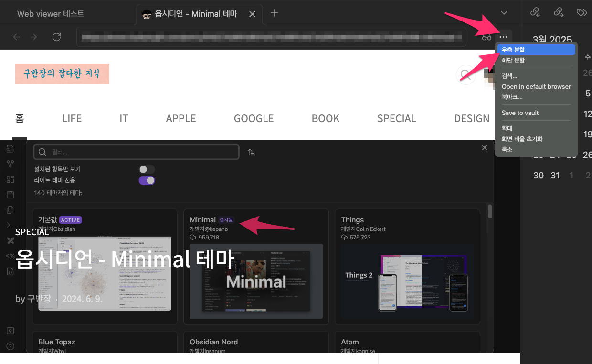The image size is (592, 364).
Task: Close the theme browser with X
Action: [x=485, y=148]
